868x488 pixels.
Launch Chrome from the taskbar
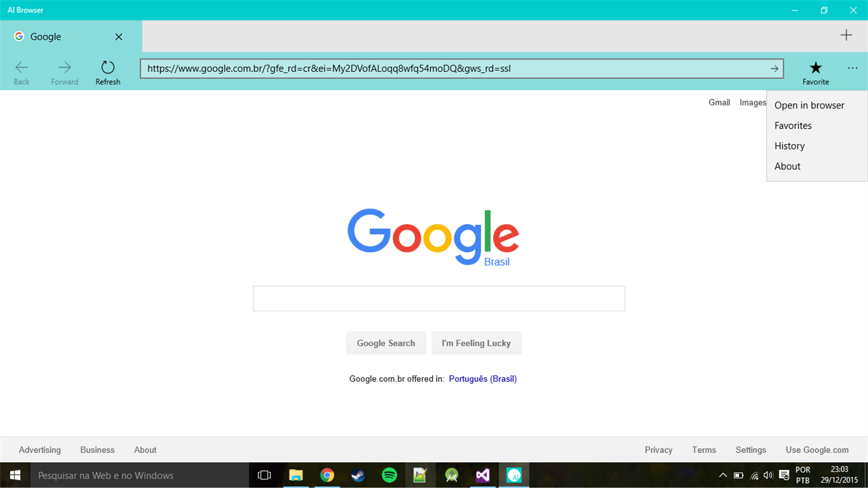(x=327, y=475)
